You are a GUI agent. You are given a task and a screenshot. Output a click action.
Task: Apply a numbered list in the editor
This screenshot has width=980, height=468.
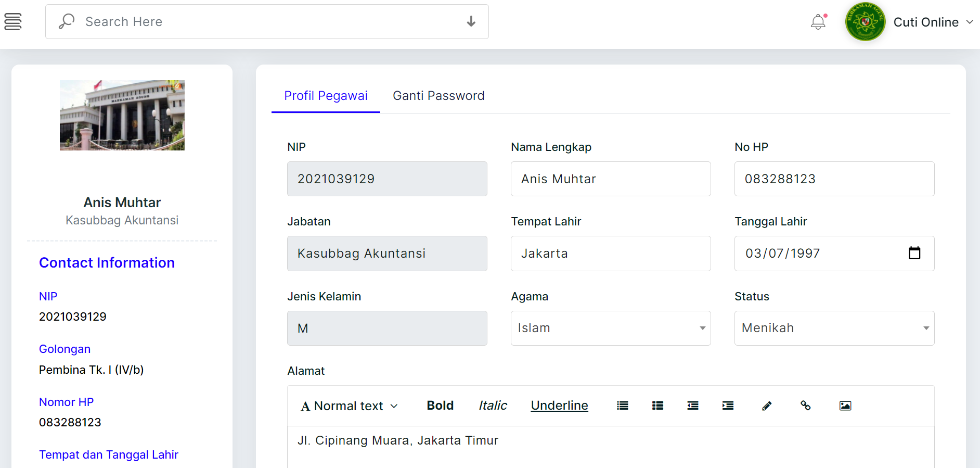tap(657, 406)
